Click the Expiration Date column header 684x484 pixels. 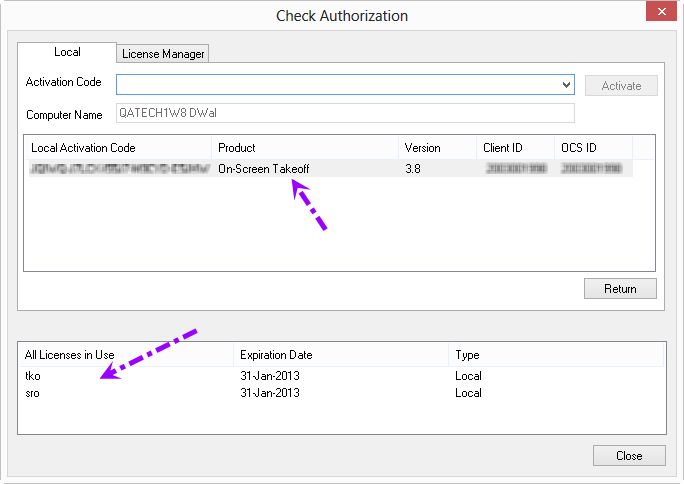pyautogui.click(x=341, y=355)
